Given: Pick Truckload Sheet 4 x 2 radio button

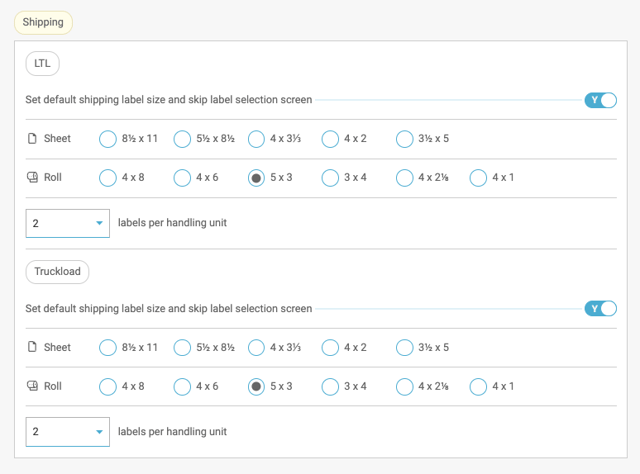Looking at the screenshot, I should pos(330,347).
